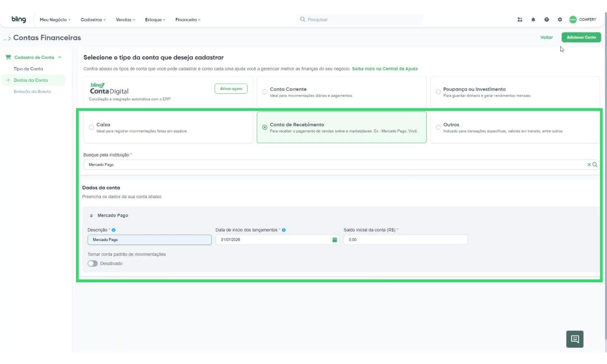Select Conta de Recebimento radio
607x364 pixels.
(x=265, y=127)
